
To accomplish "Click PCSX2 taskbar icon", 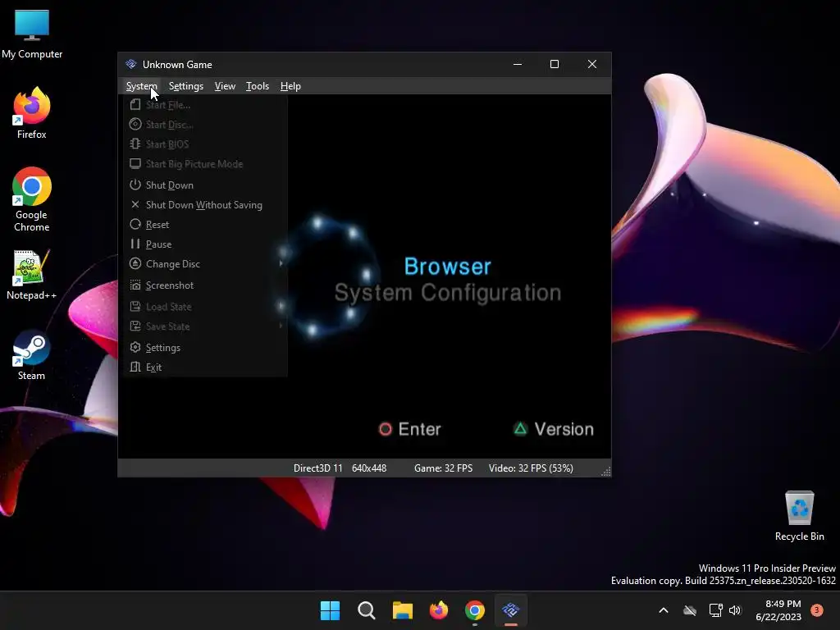I will [510, 610].
